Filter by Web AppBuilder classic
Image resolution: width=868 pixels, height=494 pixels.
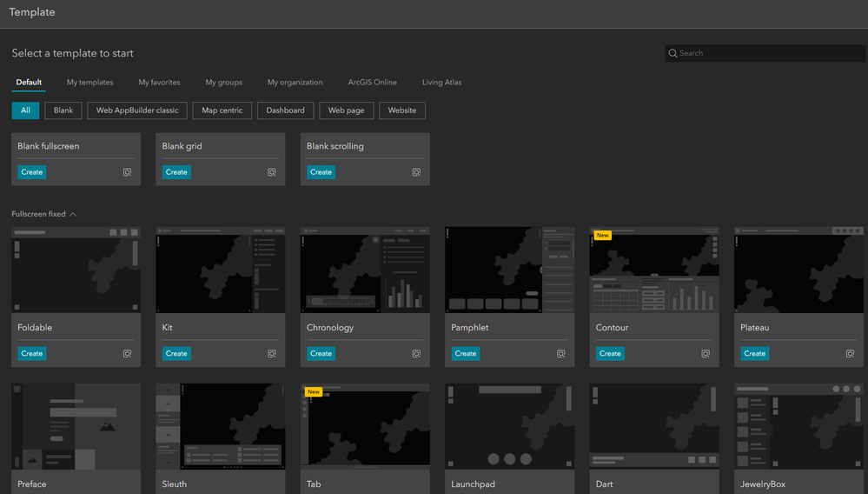(137, 110)
